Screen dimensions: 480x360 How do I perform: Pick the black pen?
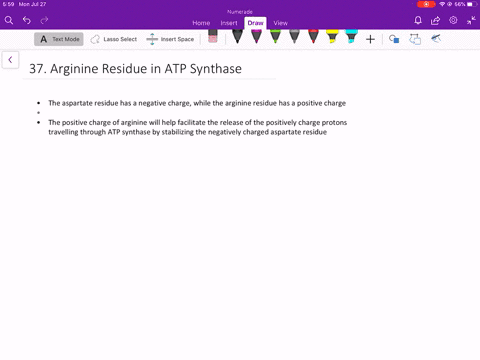237,37
